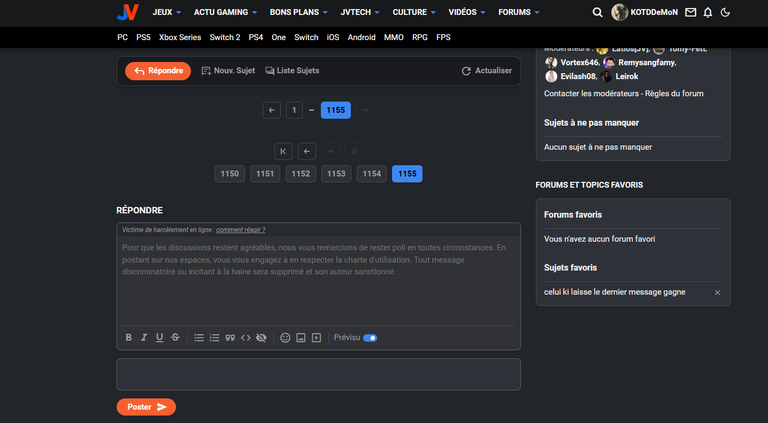Open the private messages envelope icon
Viewport: 768px width, 423px height.
691,12
